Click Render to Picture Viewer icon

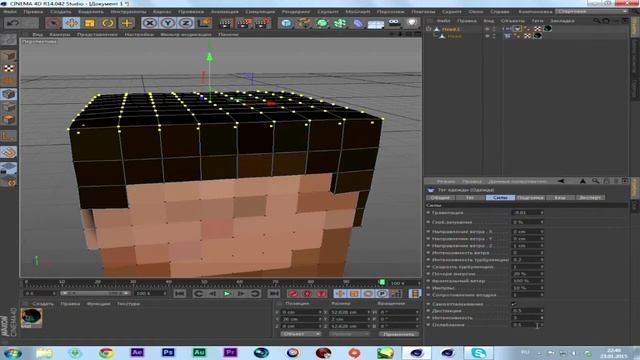pyautogui.click(x=244, y=23)
